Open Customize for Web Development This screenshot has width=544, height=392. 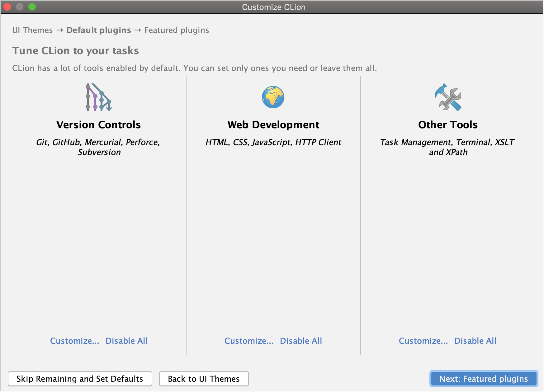point(249,341)
